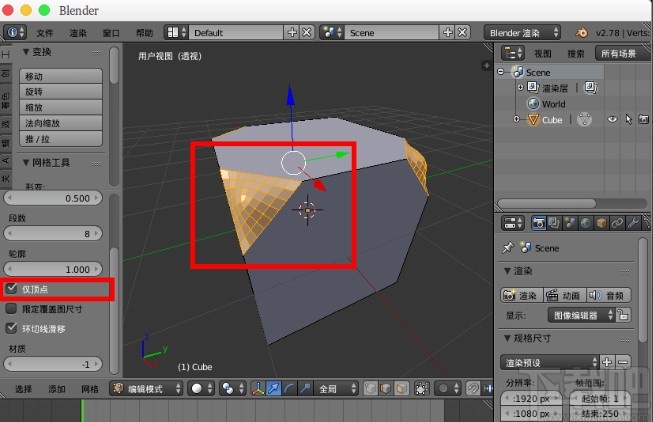Pin the properties context with pushpin
Image resolution: width=653 pixels, height=422 pixels.
[508, 248]
